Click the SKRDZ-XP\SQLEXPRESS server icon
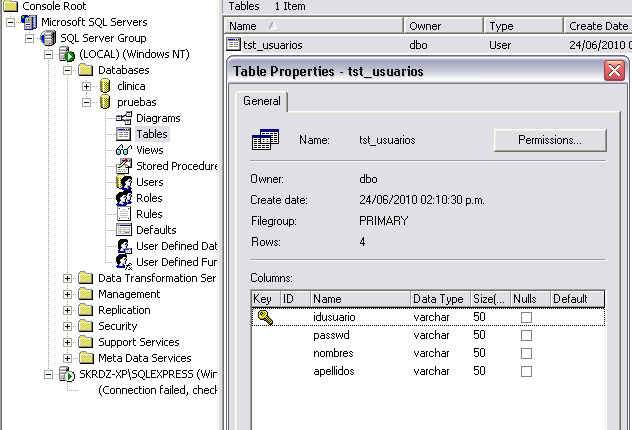 (67, 374)
